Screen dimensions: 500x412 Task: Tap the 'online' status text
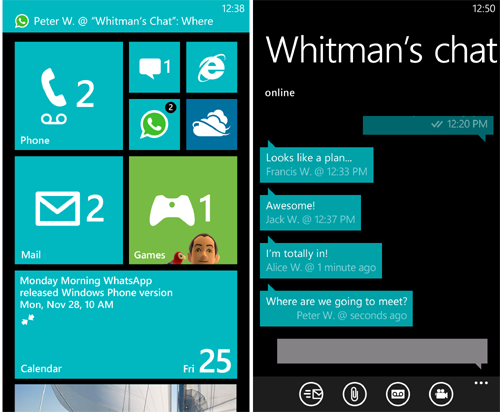280,93
